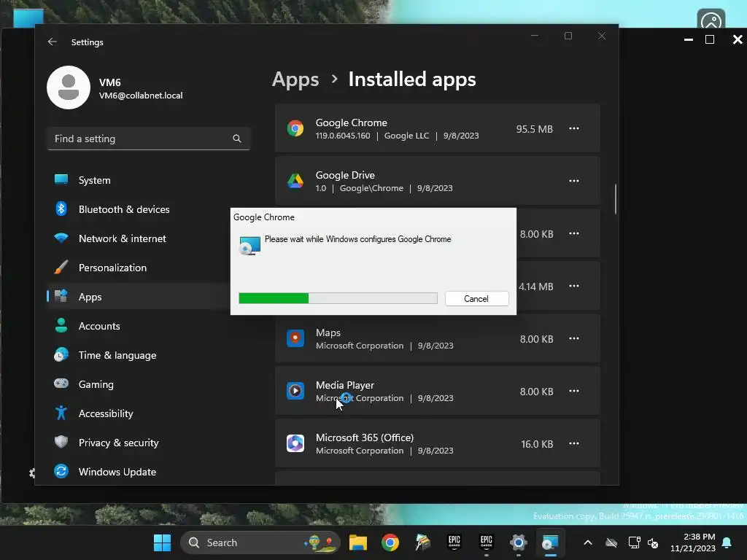747x560 pixels.
Task: Open more options for Maps
Action: point(574,338)
